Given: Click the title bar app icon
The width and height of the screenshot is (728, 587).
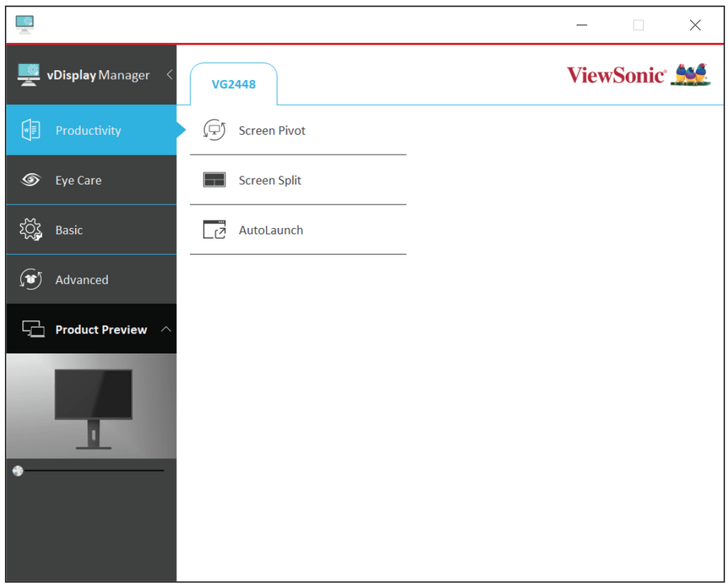Looking at the screenshot, I should (x=25, y=25).
